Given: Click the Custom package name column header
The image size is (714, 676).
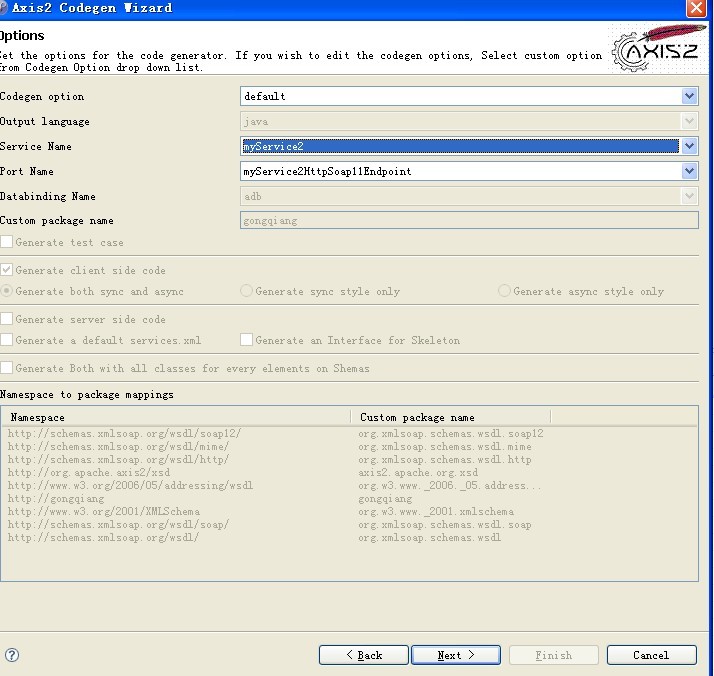Looking at the screenshot, I should [451, 417].
